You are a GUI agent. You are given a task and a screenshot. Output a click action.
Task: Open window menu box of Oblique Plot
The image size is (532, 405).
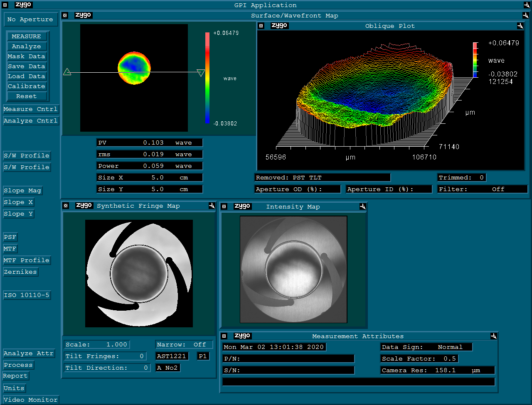click(261, 26)
